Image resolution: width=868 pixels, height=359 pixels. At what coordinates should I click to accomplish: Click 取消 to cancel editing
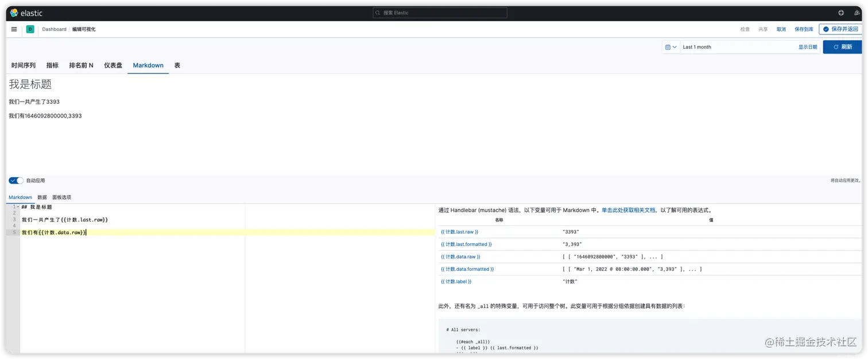781,29
